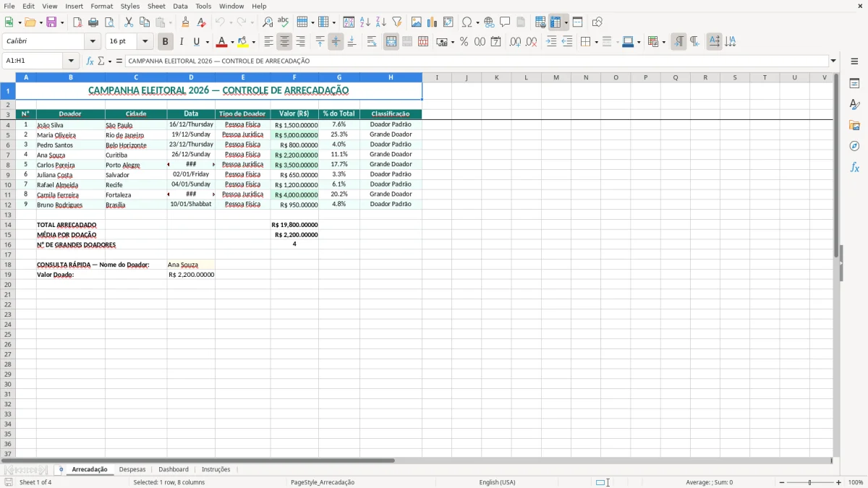Insert a chart
868x488 pixels.
point(433,22)
